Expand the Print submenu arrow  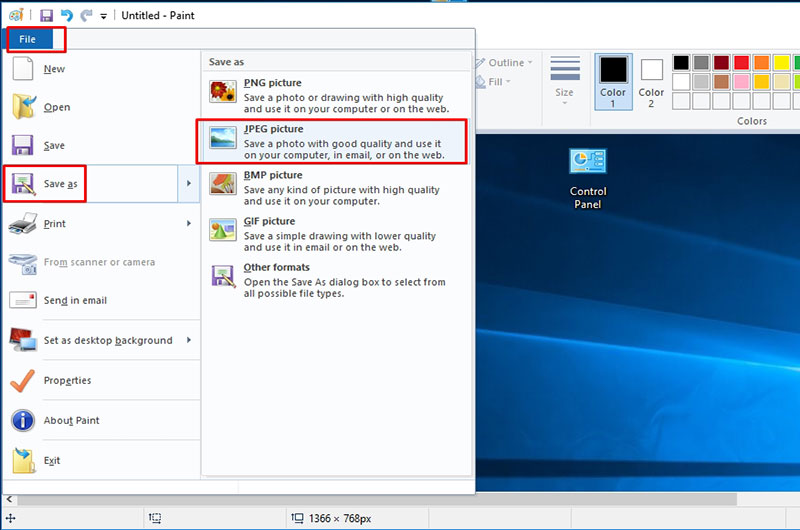click(189, 223)
